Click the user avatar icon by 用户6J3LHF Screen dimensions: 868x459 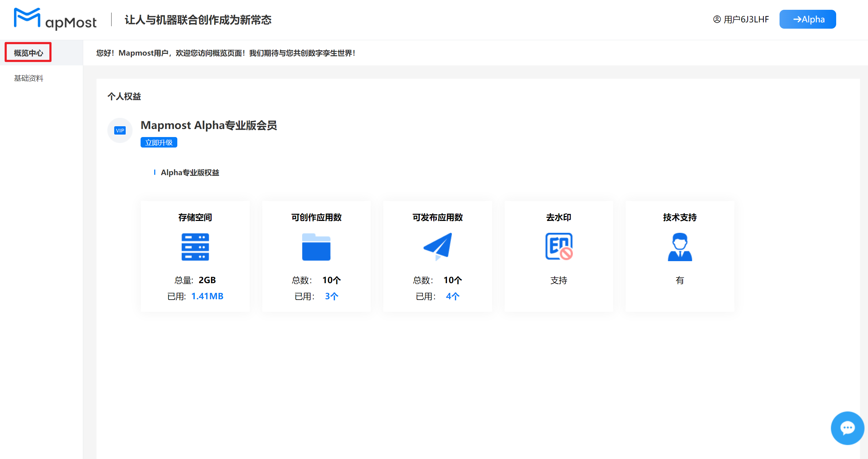717,19
